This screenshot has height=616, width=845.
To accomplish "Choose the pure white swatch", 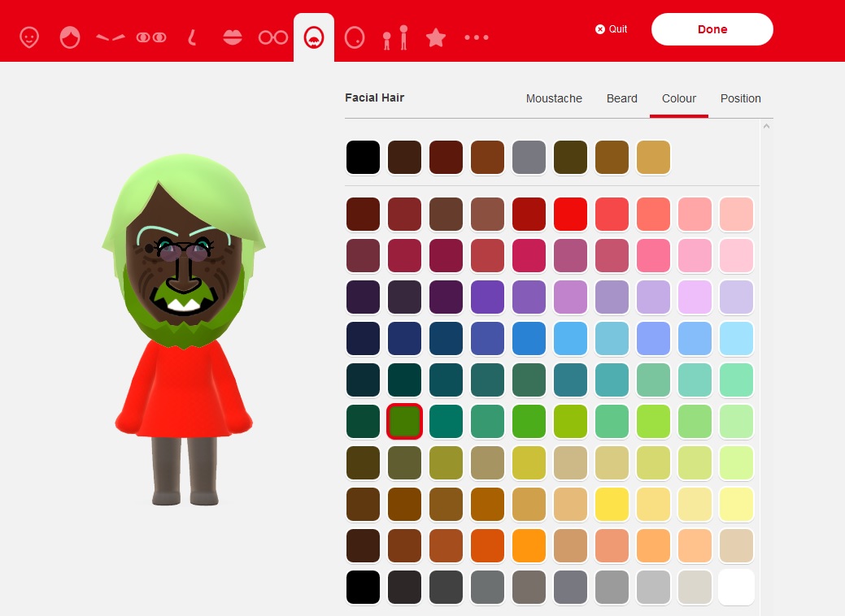I will point(736,587).
